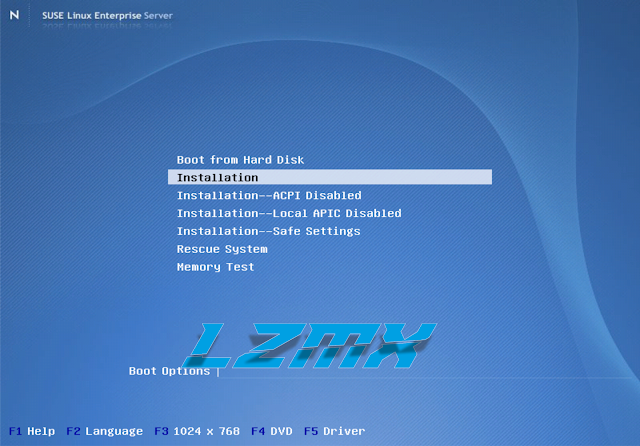
Task: Run the Memory Test entry
Action: click(x=216, y=267)
